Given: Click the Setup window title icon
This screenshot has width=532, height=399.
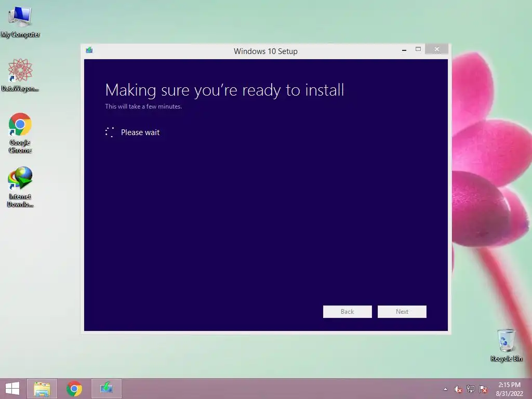Looking at the screenshot, I should coord(89,50).
